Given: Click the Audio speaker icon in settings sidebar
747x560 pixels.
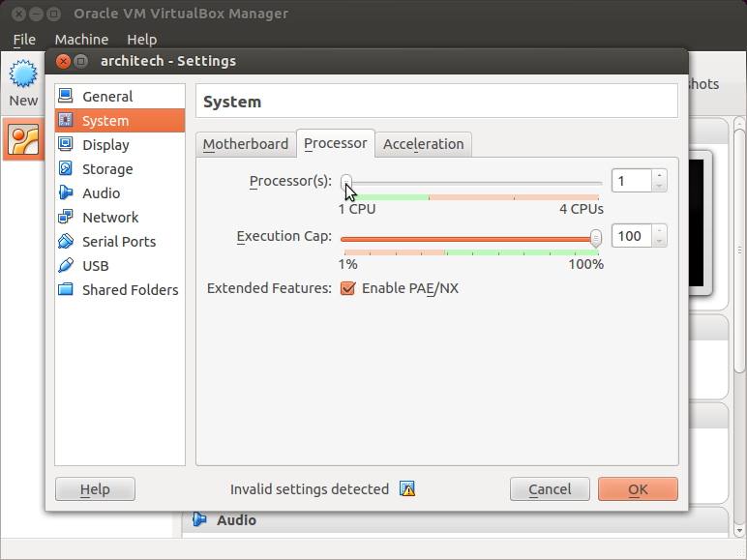Looking at the screenshot, I should pyautogui.click(x=66, y=192).
